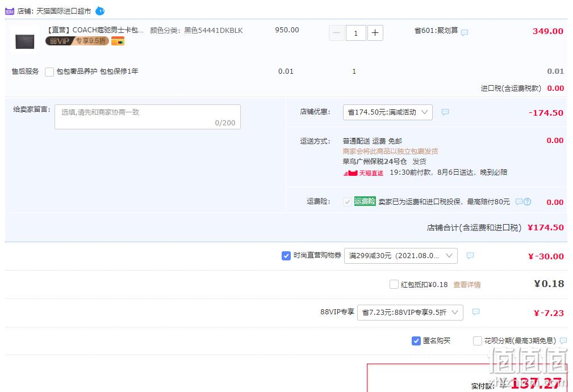Uncheck the 匿名购买 checkbox
The image size is (573, 392).
click(x=416, y=341)
